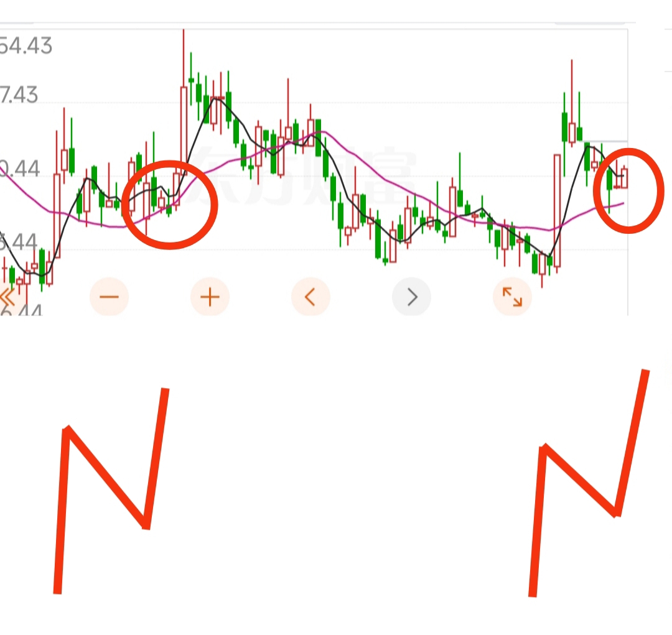672x635 pixels.
Task: Click grey horizontal price line at right
Action: [x=606, y=141]
